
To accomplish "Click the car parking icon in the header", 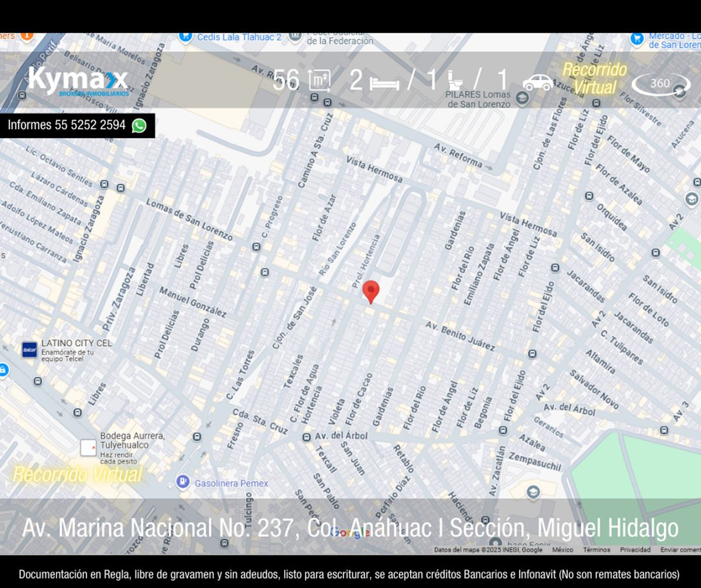I will pos(537,82).
